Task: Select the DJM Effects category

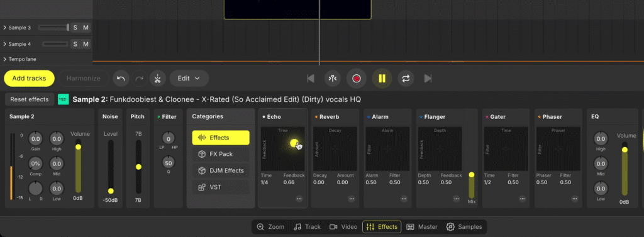Action: tap(221, 170)
